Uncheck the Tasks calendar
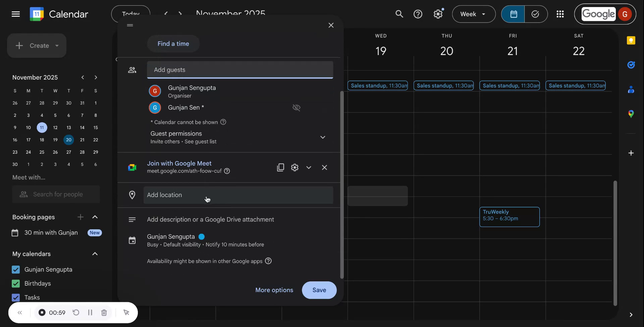Viewport: 644px width, 327px height. [x=16, y=297]
